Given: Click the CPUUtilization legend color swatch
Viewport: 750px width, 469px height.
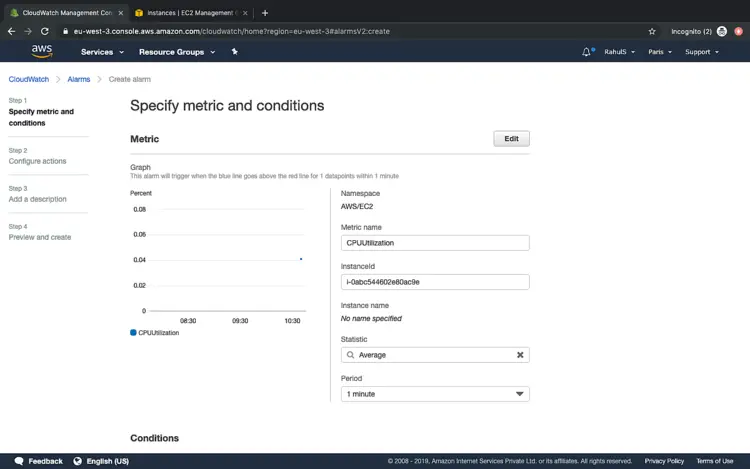Looking at the screenshot, I should [134, 332].
